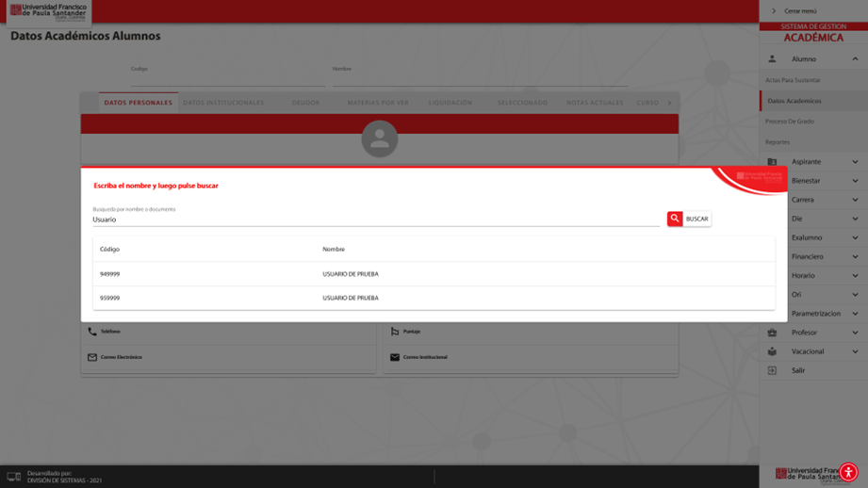Open the Notas Actuales tab
Image resolution: width=868 pixels, height=488 pixels.
pos(595,103)
